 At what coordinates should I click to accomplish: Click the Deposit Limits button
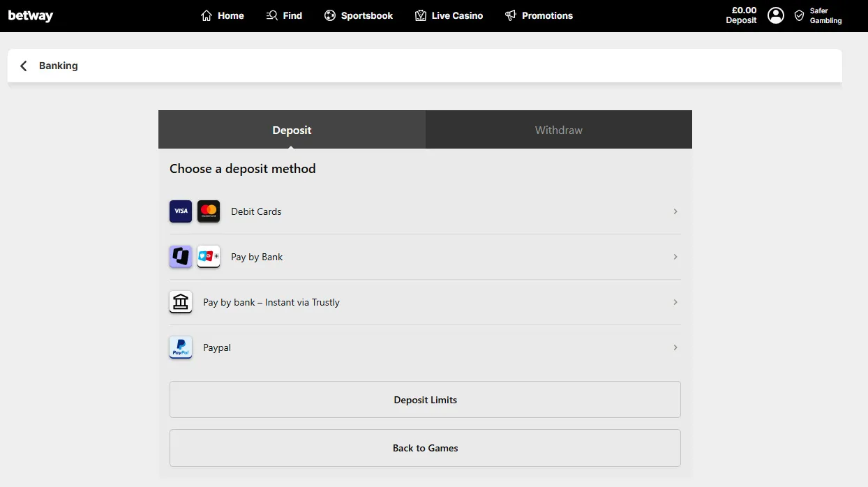point(425,399)
